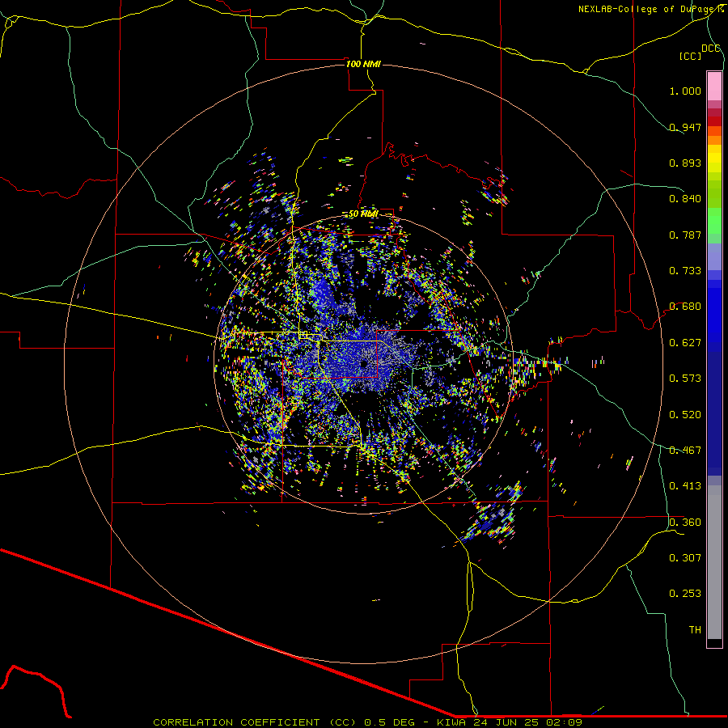Select the 0.413 scale value
The image size is (728, 728).
[x=685, y=486]
